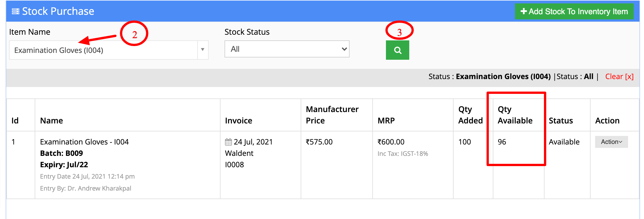
Task: Click the Stock Purchase list icon in header
Action: tap(15, 11)
